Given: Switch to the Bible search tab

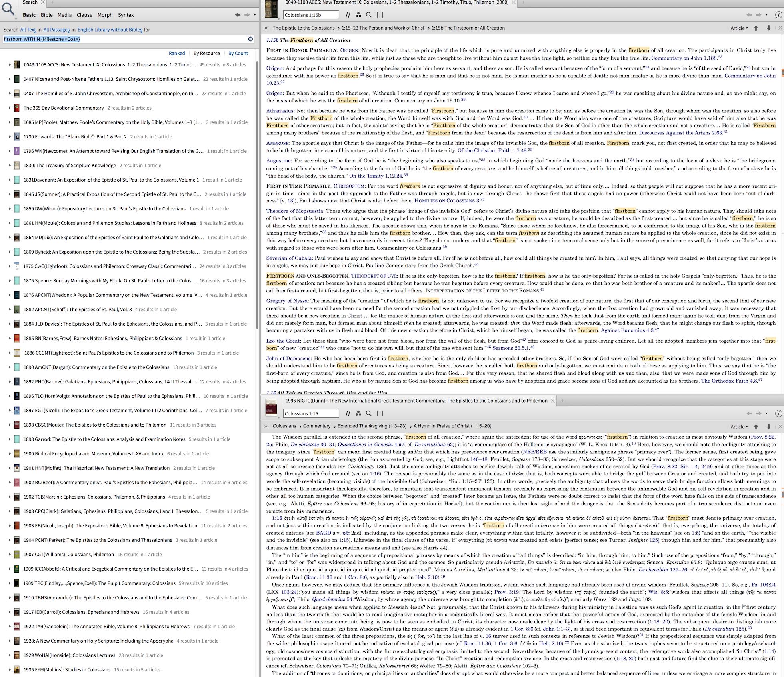Looking at the screenshot, I should coord(47,15).
